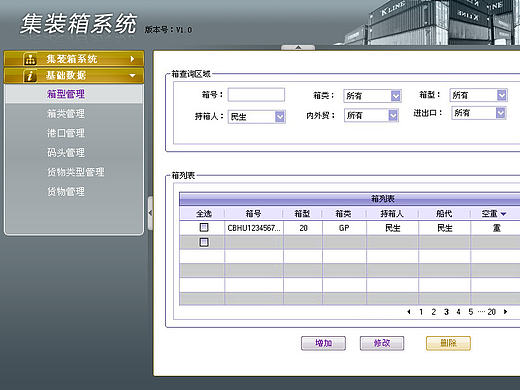The image size is (520, 390).
Task: Go to page 2
Action: pyautogui.click(x=434, y=312)
